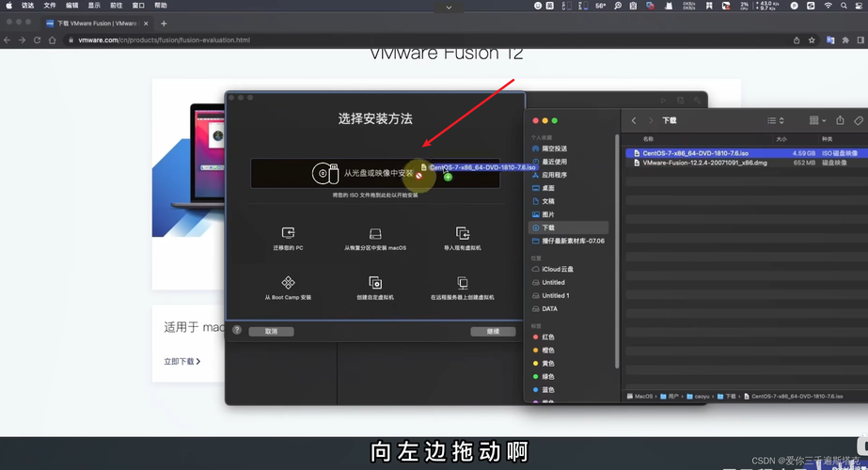Sort Finder files by 名称 column

(648, 139)
